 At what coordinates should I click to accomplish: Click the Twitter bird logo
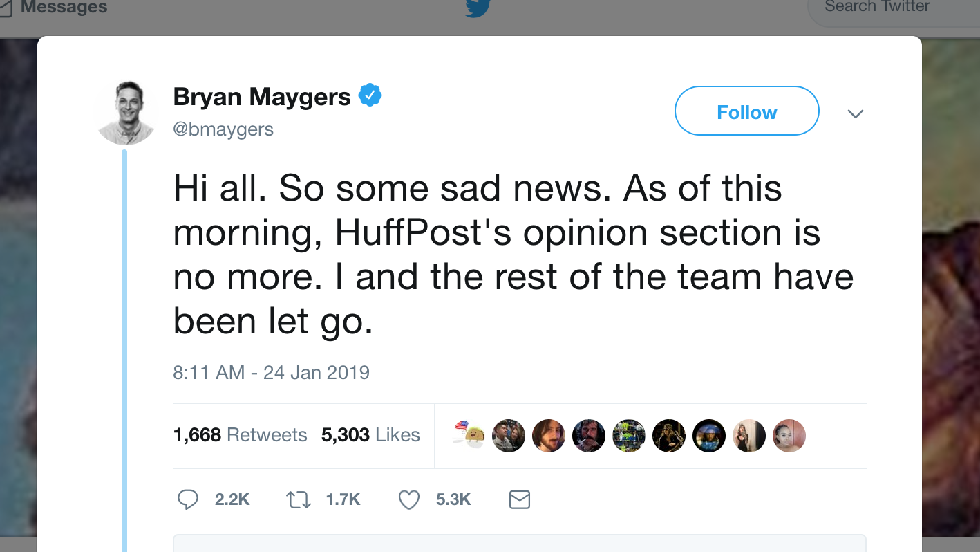478,8
